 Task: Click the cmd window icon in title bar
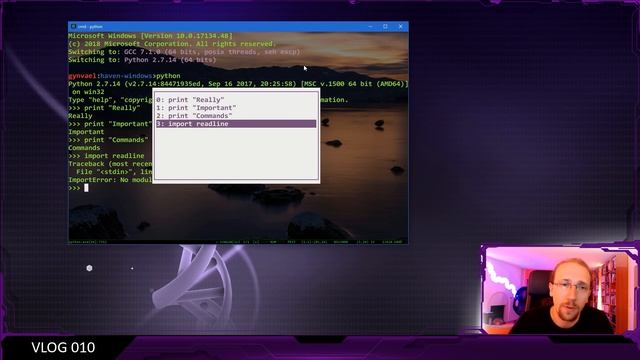(x=73, y=26)
